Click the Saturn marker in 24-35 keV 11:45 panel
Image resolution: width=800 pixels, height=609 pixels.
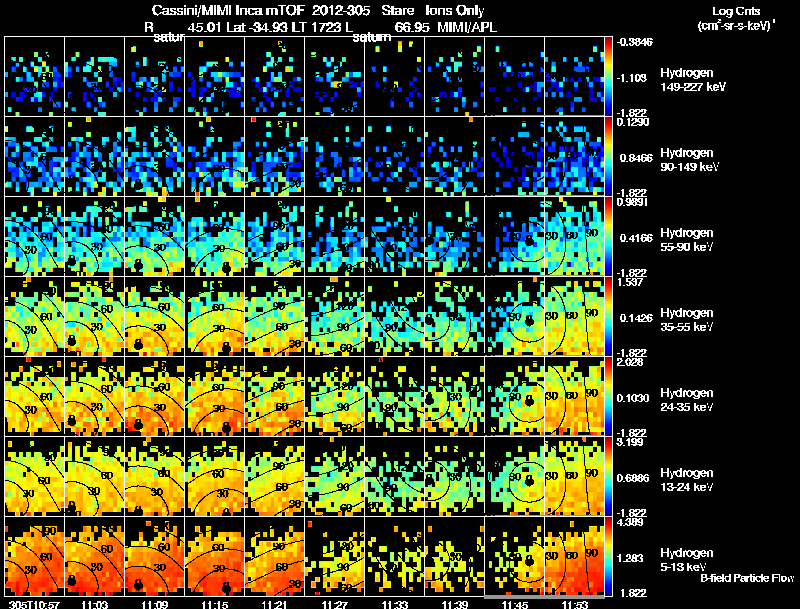point(529,400)
